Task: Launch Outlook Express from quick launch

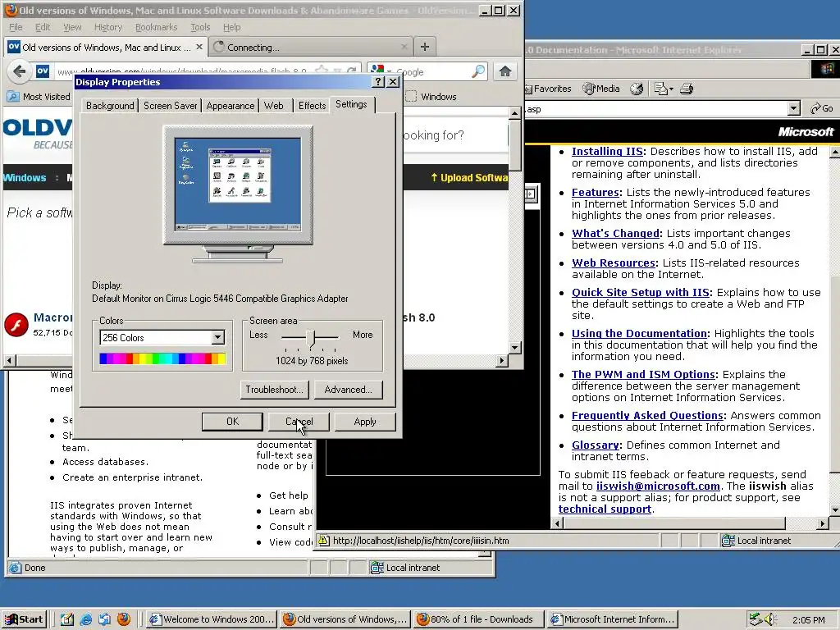Action: pyautogui.click(x=104, y=620)
